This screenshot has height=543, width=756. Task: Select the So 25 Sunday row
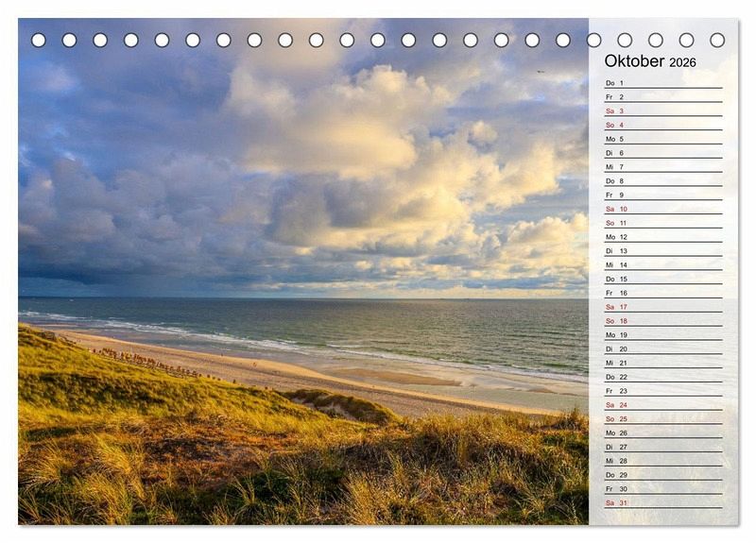[661, 418]
